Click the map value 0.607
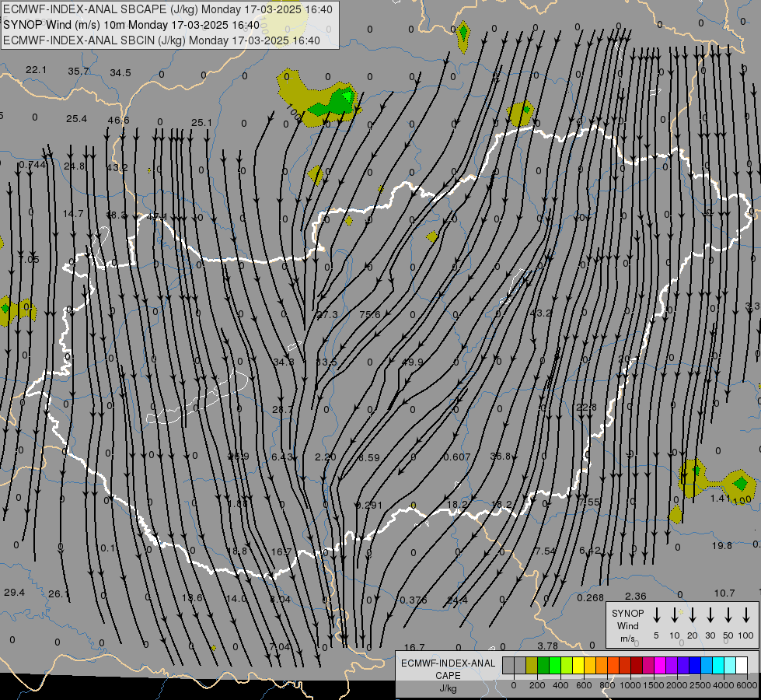 click(457, 457)
